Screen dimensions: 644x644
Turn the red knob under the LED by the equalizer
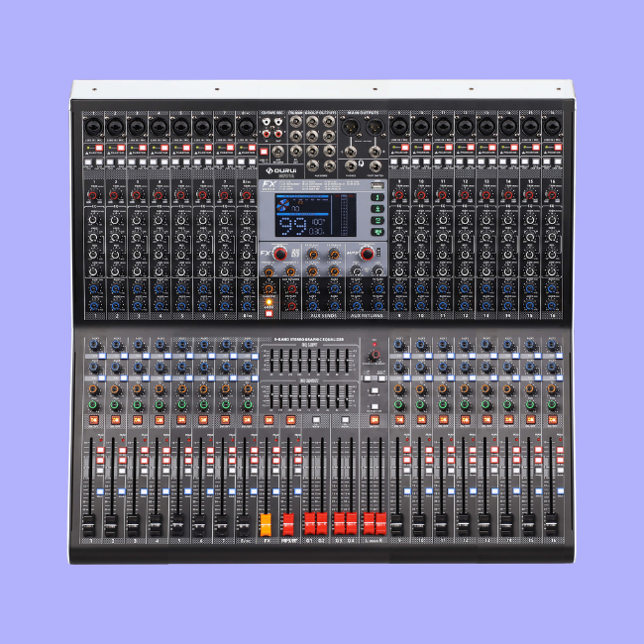tap(375, 355)
